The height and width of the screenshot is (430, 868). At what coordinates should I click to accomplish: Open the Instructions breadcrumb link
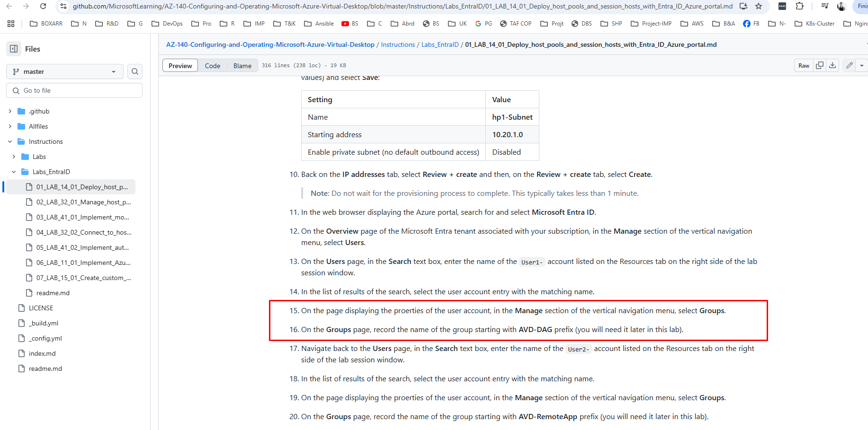coord(398,44)
